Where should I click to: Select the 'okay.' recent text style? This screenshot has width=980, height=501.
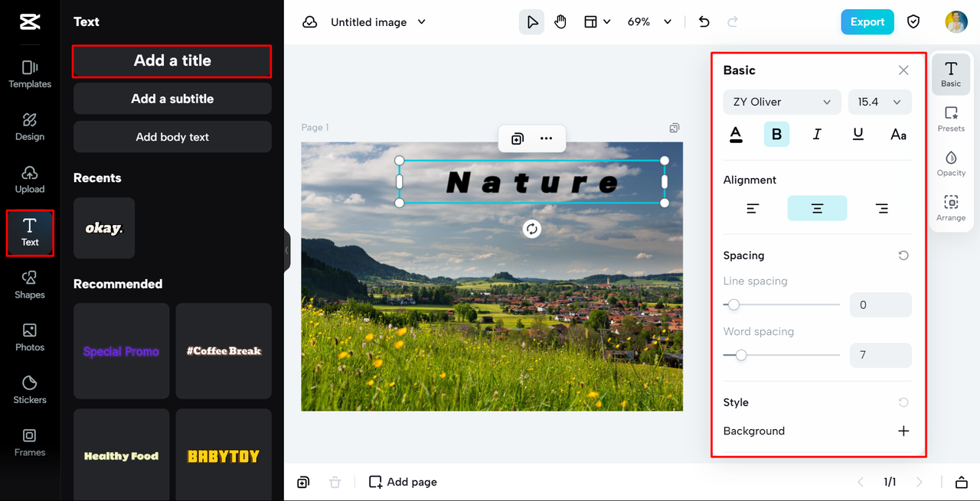[x=104, y=228]
